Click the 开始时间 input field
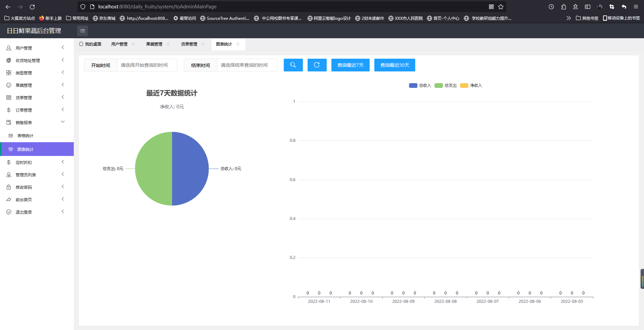 click(x=147, y=65)
